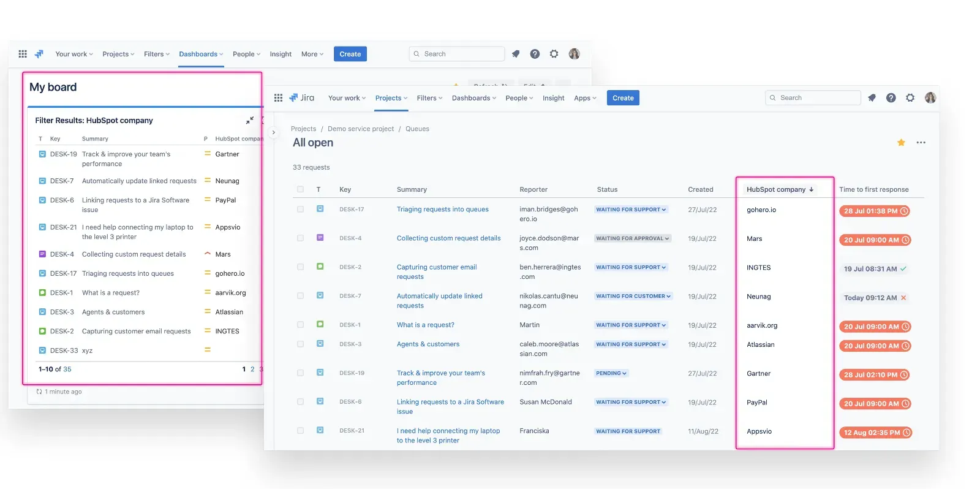Star the All open queue

point(901,143)
